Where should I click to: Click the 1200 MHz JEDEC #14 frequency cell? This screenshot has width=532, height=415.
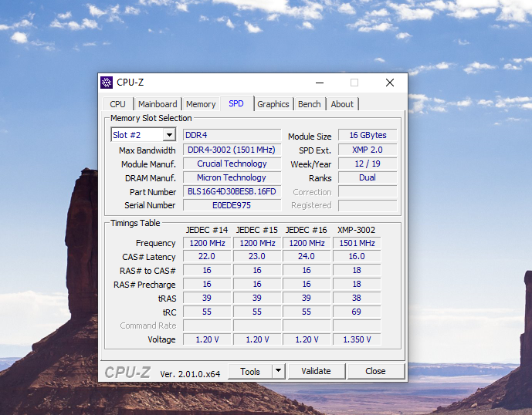click(x=207, y=243)
